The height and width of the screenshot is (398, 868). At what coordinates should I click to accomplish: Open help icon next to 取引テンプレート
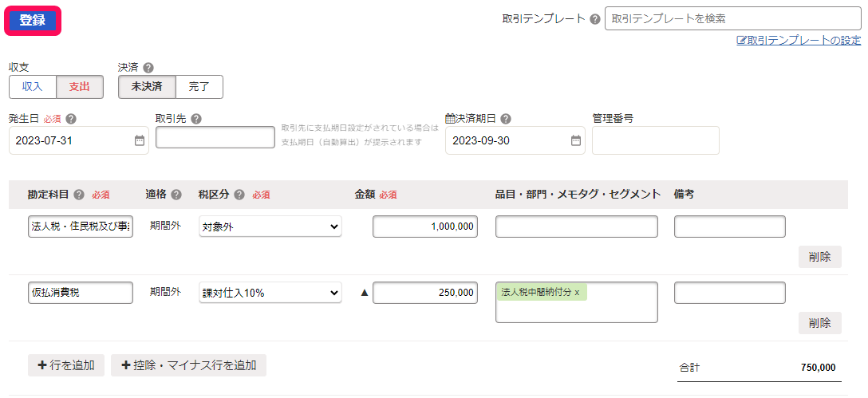595,19
